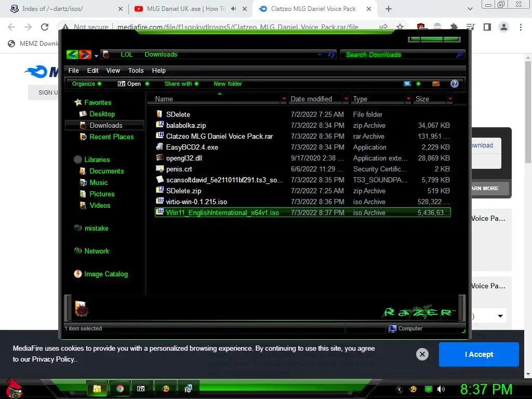Select Desktop under Favorites
This screenshot has width=532, height=399.
tap(102, 114)
